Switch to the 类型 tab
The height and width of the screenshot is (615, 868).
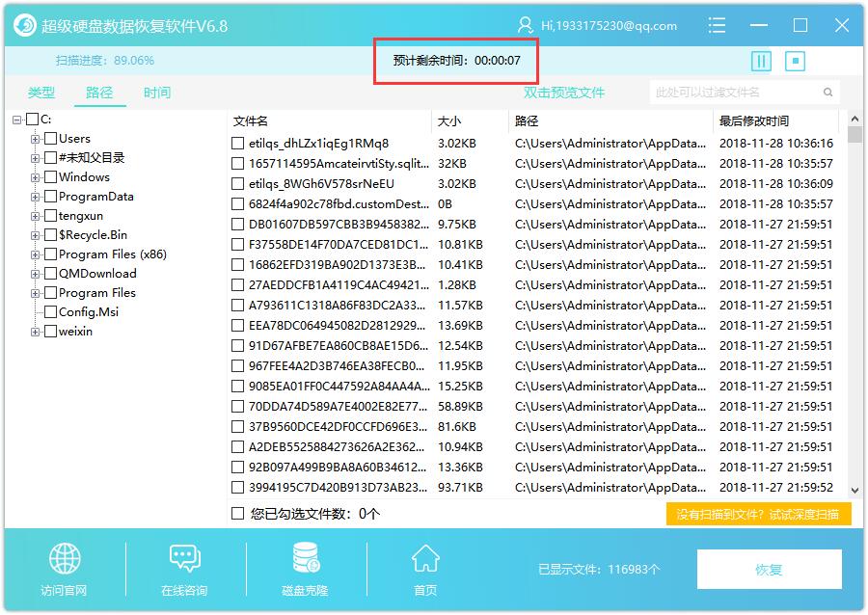pos(41,93)
